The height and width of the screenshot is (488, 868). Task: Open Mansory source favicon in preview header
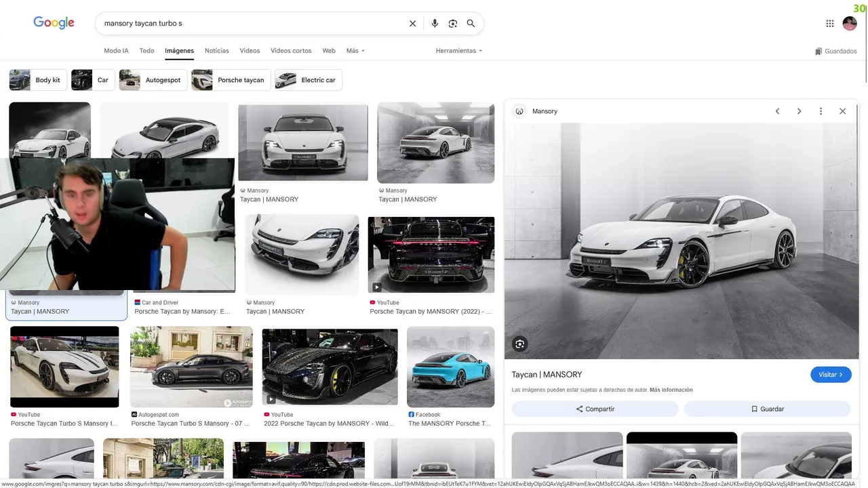[519, 111]
